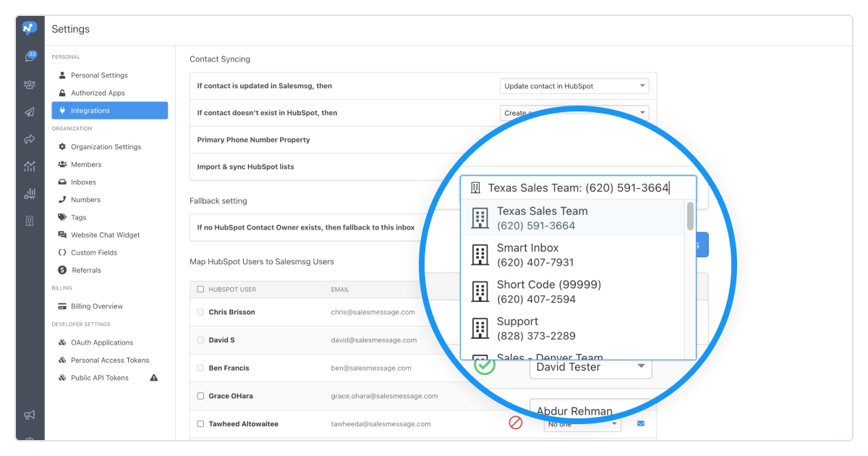
Task: Select Support (828) 373-2289 option
Action: [x=573, y=328]
